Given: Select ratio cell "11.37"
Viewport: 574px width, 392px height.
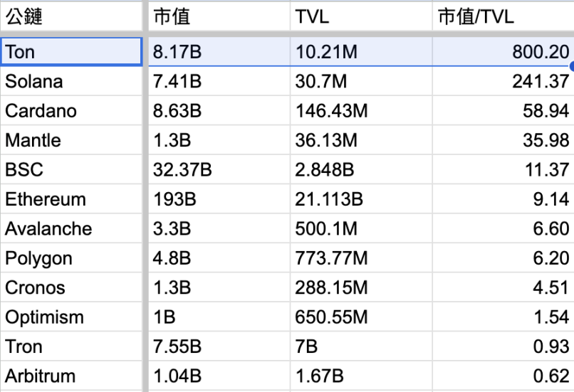Looking at the screenshot, I should pyautogui.click(x=503, y=169).
